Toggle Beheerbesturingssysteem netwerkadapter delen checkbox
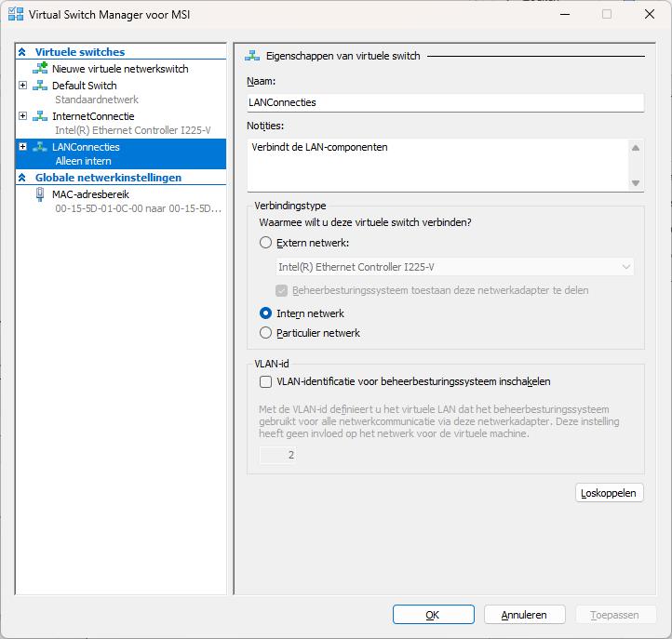This screenshot has width=672, height=639. 282,291
